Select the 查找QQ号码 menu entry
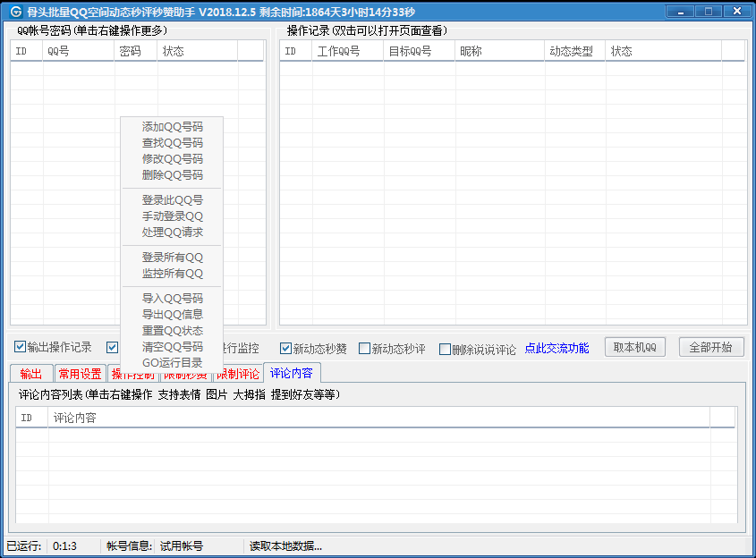 click(172, 143)
